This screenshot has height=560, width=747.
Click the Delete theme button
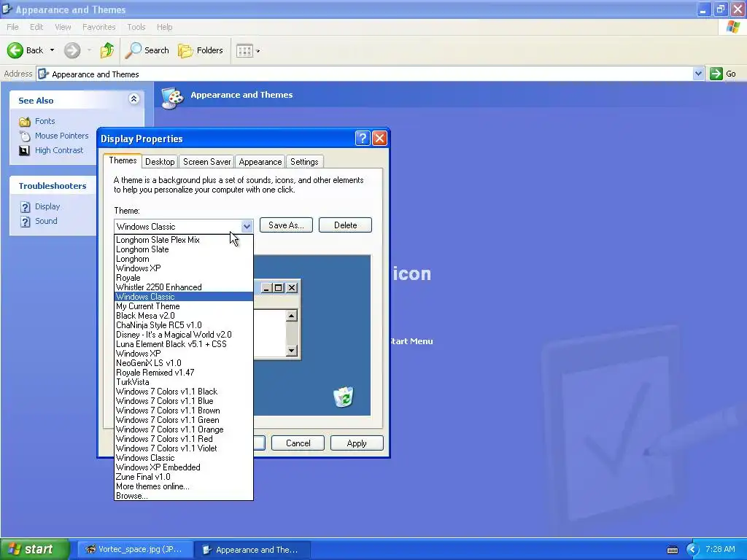pyautogui.click(x=345, y=225)
